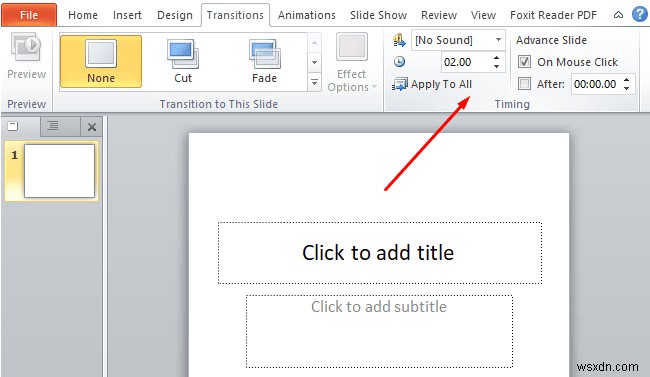Increase transition duration with up arrow
This screenshot has height=377, width=650.
[x=497, y=58]
